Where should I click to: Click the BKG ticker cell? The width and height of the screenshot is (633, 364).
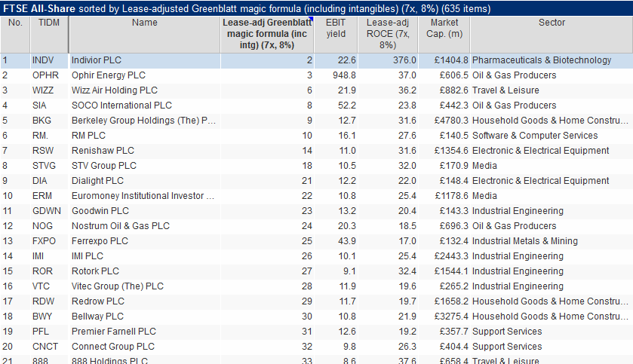[49, 121]
